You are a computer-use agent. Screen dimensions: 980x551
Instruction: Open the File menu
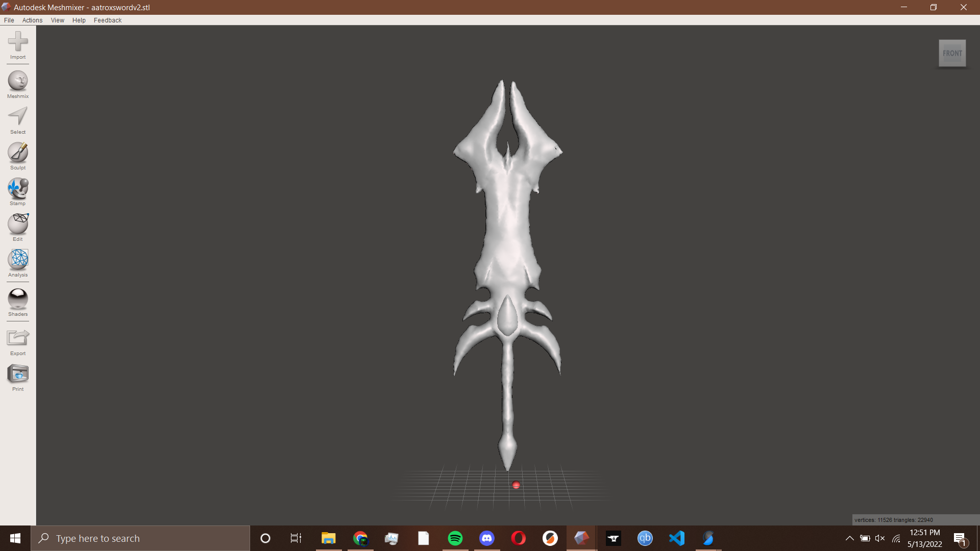pos(9,20)
